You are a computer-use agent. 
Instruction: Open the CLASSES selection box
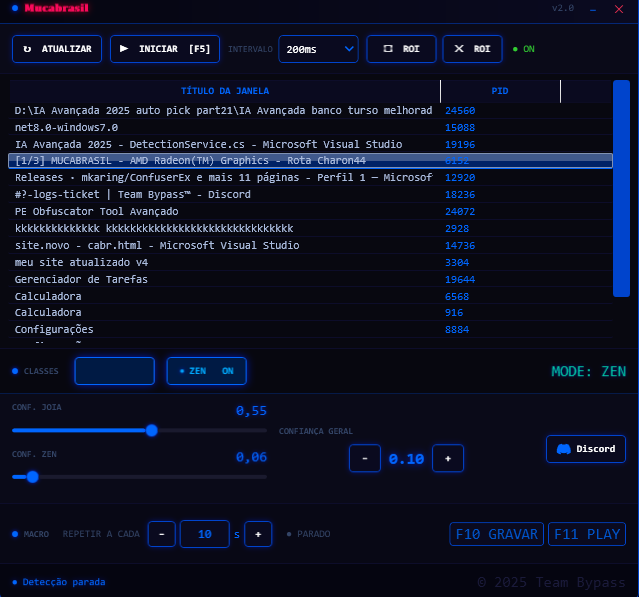tap(115, 371)
